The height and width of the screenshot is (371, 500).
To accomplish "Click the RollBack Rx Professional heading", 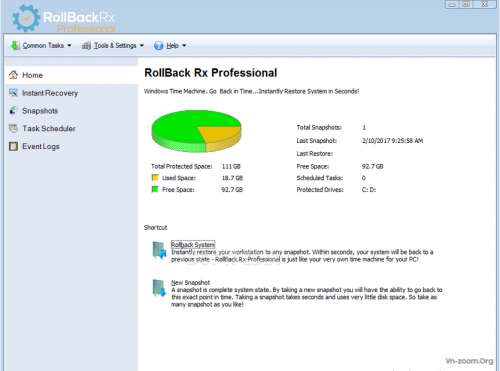I will (x=211, y=73).
